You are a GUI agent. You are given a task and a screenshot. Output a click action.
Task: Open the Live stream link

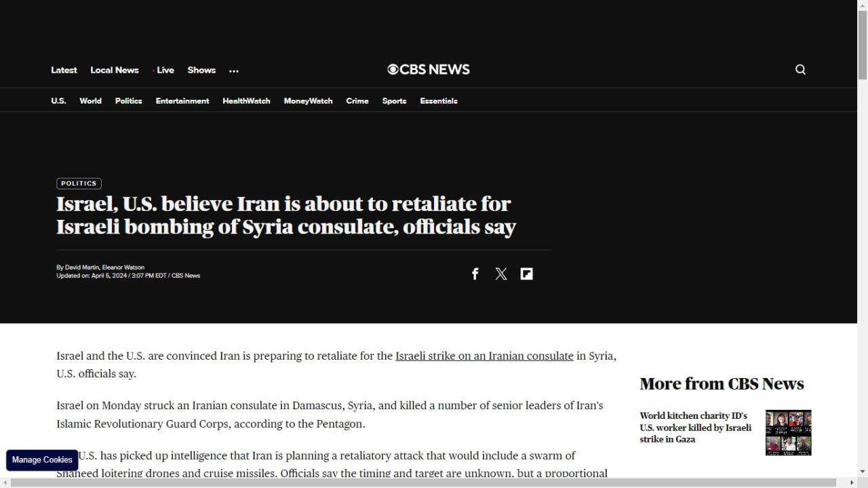164,70
